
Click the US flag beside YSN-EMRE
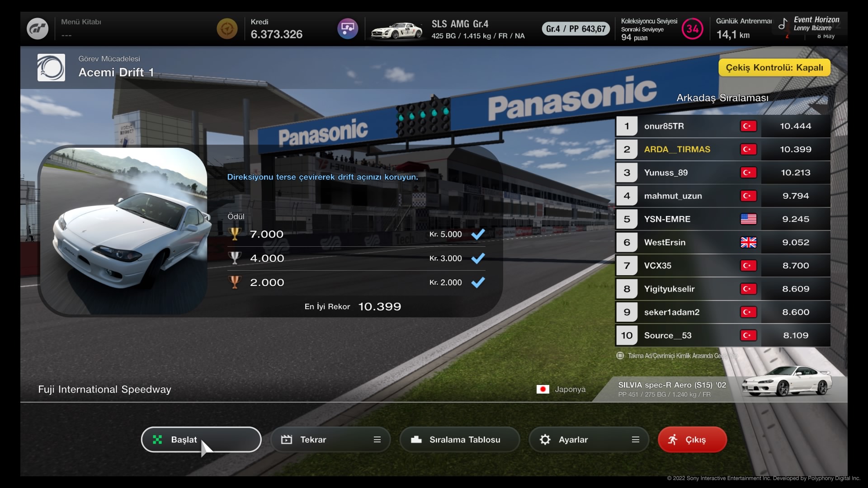click(748, 219)
